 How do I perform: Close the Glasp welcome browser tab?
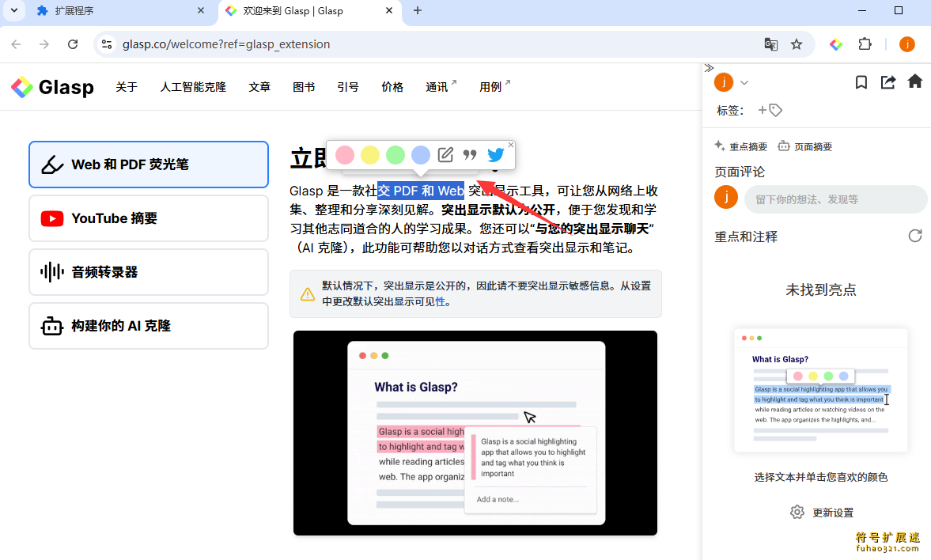[389, 11]
